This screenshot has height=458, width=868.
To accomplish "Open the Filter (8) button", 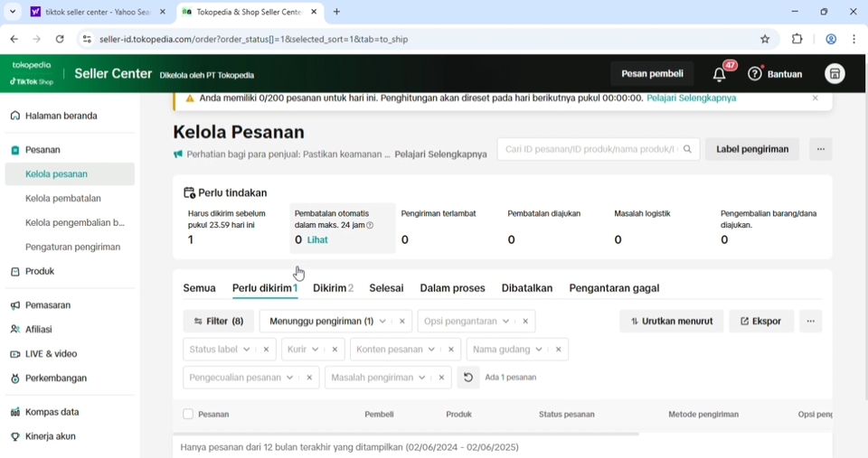I will (x=219, y=322).
